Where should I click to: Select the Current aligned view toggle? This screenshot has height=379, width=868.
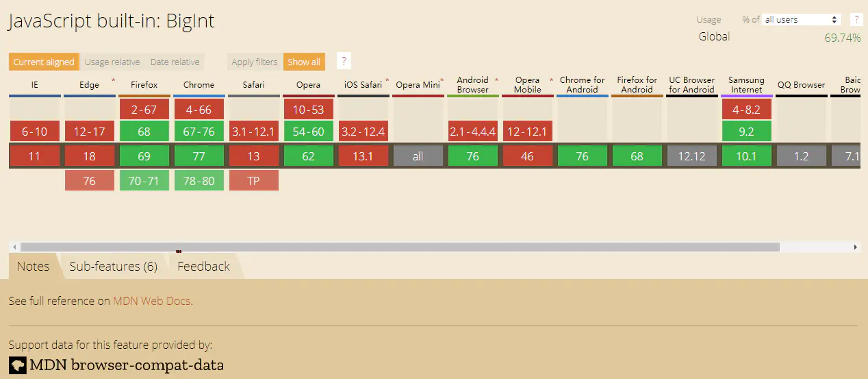[44, 62]
